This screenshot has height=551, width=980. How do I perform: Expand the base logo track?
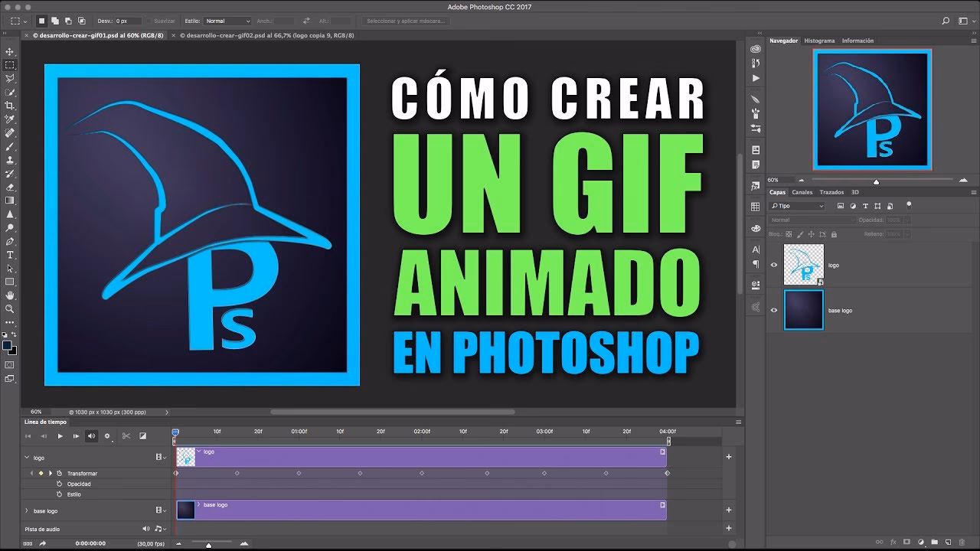(x=27, y=510)
